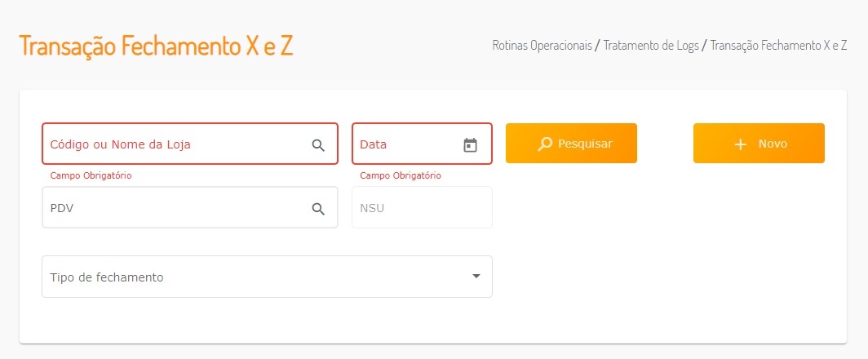Viewport: 868px width, 359px height.
Task: Focus the Código ou Nome da Loja field
Action: click(171, 144)
